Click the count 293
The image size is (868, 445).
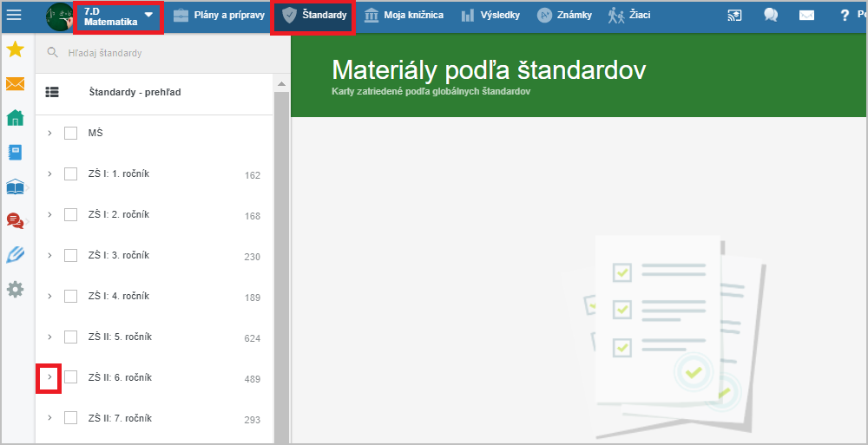253,420
